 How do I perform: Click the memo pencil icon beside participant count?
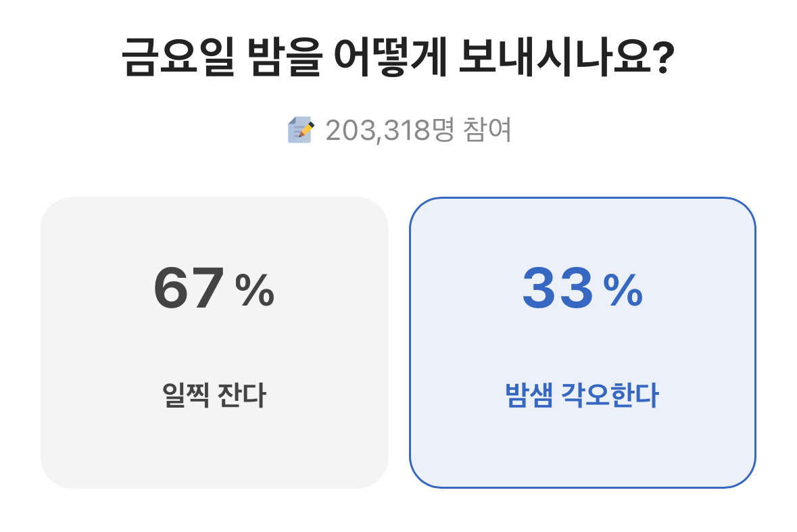[300, 130]
